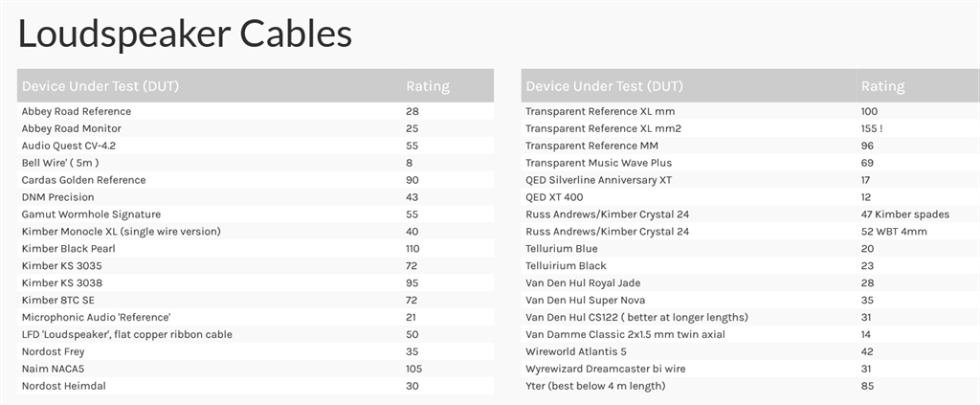The image size is (980, 405).
Task: Click the "Loudspeaker Cables" page heading
Action: (x=185, y=34)
